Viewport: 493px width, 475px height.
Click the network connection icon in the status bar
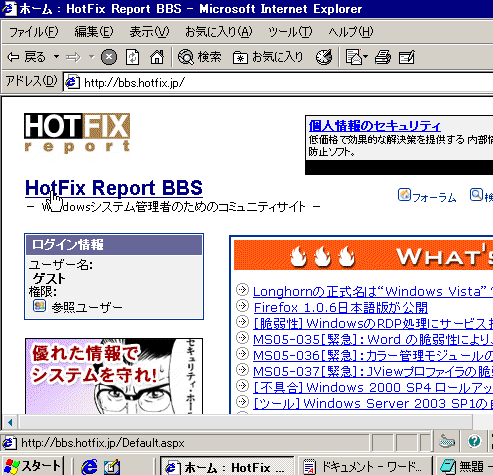click(447, 442)
